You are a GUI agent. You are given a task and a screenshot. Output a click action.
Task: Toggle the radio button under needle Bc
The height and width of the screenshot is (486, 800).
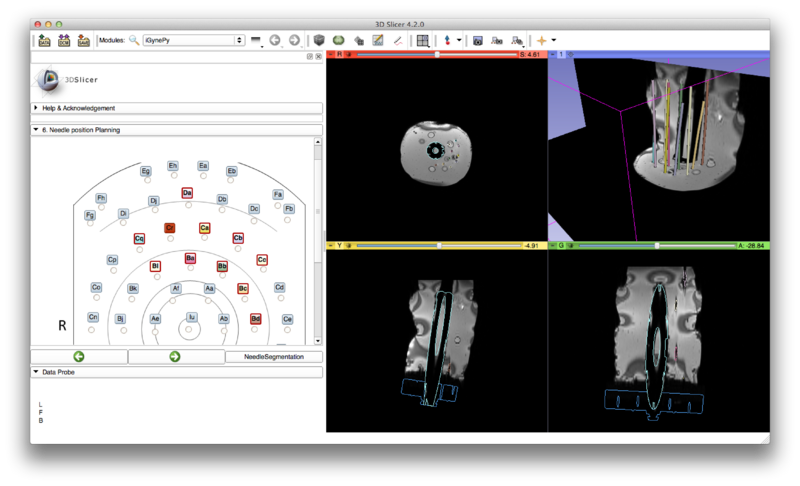(x=243, y=299)
